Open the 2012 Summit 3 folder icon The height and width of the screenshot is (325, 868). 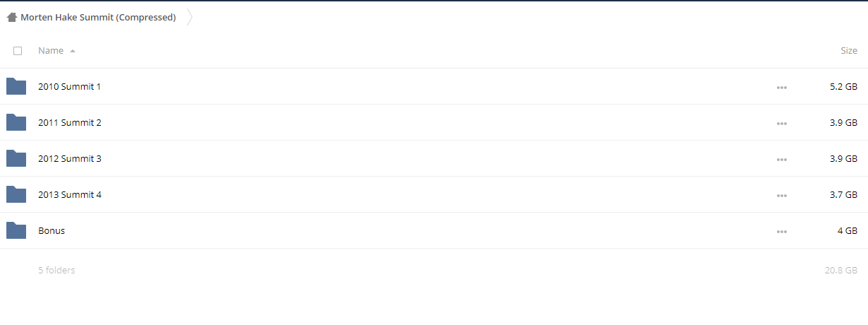click(16, 158)
